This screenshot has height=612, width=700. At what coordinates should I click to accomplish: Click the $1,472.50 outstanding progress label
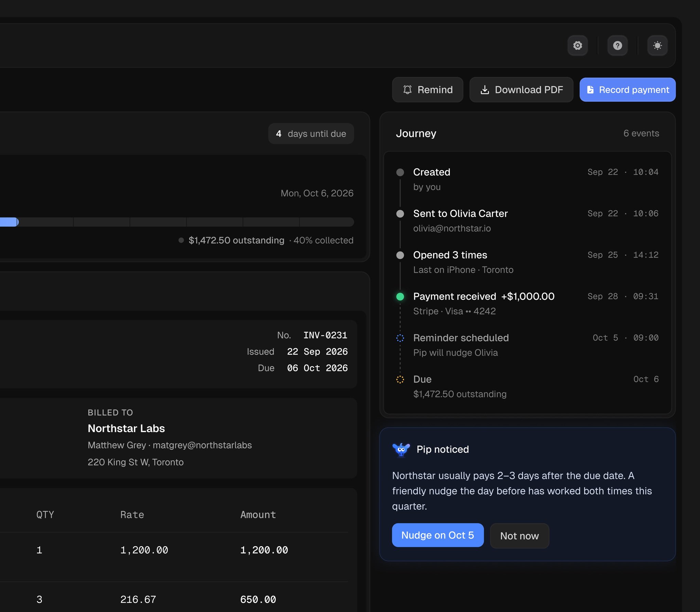click(236, 240)
